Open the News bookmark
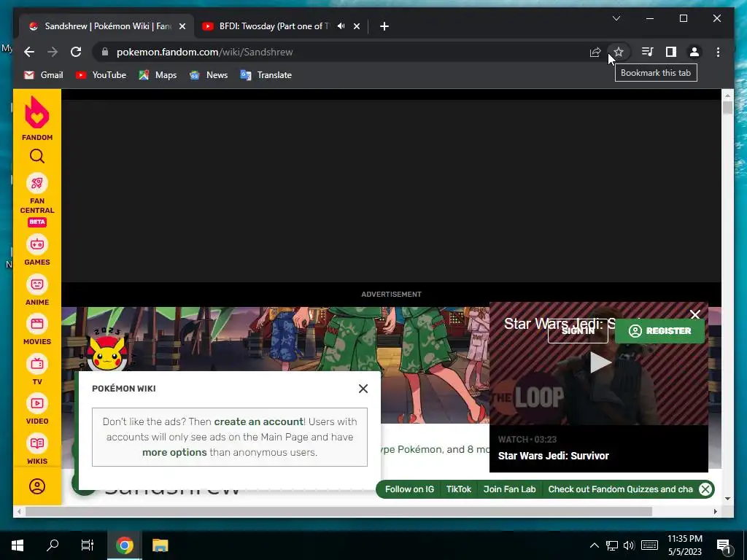747x560 pixels. click(209, 75)
